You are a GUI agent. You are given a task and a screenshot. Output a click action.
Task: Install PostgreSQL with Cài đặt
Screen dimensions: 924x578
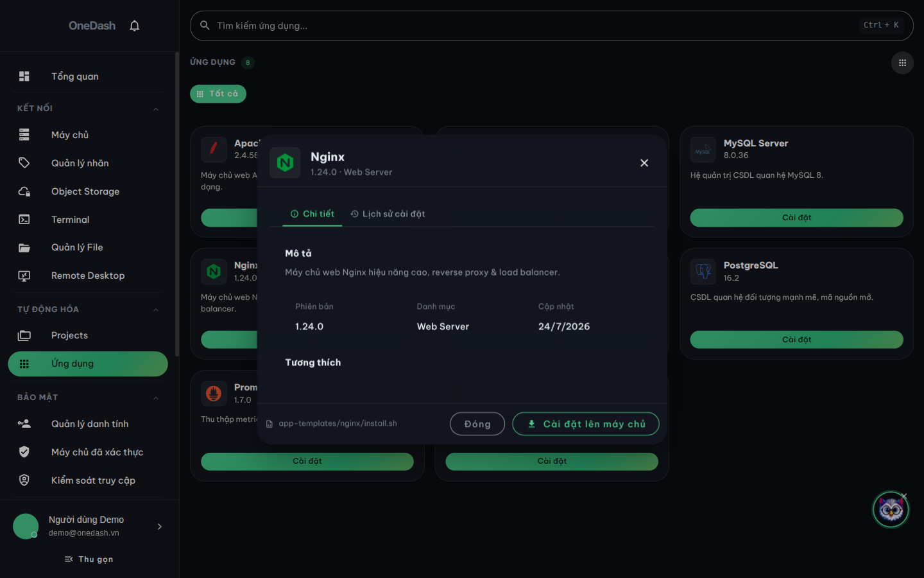797,340
